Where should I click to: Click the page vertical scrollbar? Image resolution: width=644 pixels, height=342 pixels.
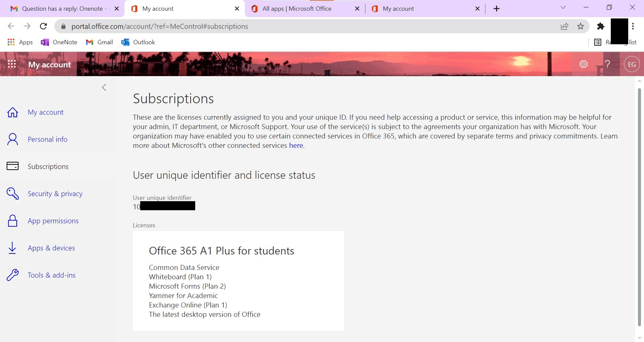[x=639, y=207]
